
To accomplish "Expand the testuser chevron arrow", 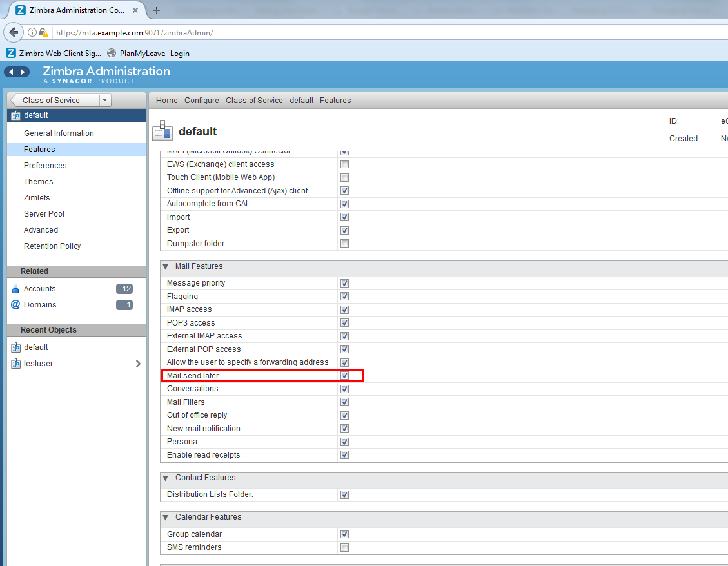I will 138,364.
